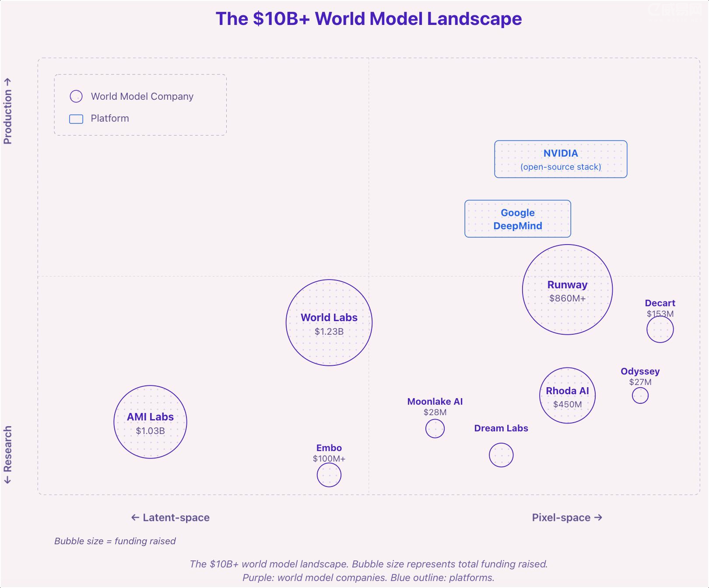Click the "World Model Company" legend label

[142, 96]
